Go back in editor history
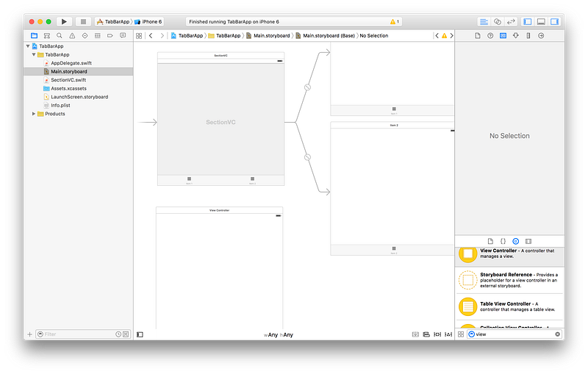The image size is (588, 374). click(151, 35)
